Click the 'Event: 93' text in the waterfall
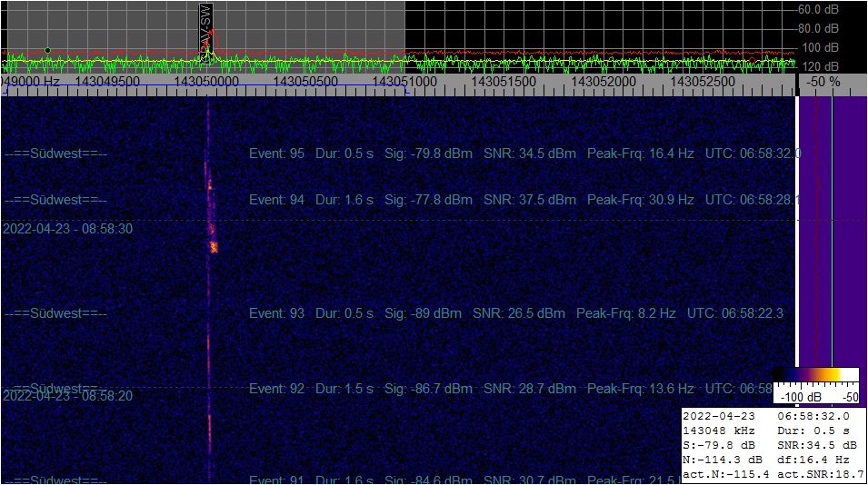Screen dimensions: 868x485 [277, 313]
